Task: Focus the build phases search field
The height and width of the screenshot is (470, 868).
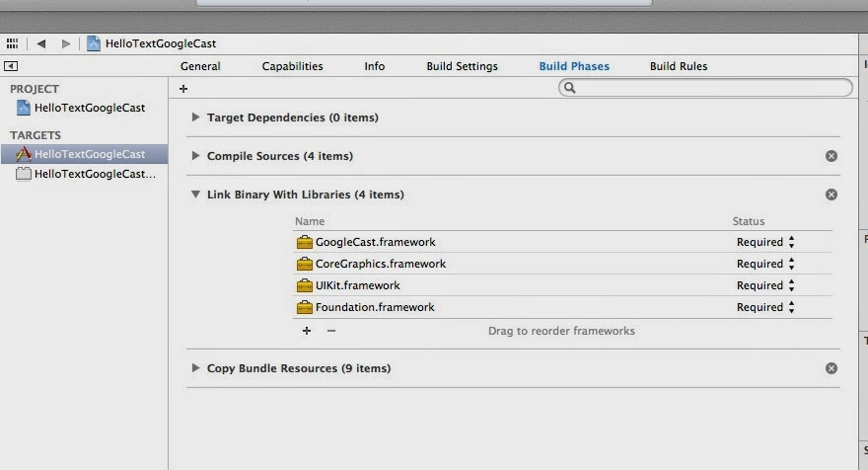Action: pyautogui.click(x=705, y=88)
